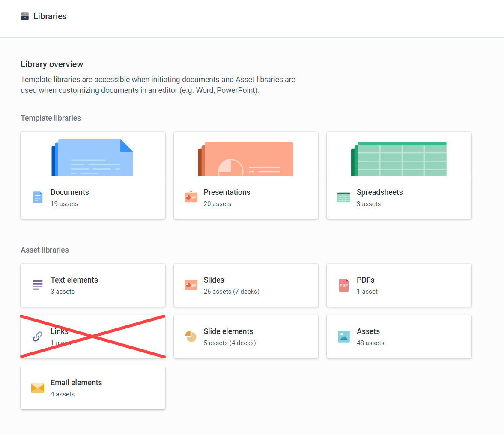
Task: Click the 'Library overview' heading
Action: (x=52, y=64)
